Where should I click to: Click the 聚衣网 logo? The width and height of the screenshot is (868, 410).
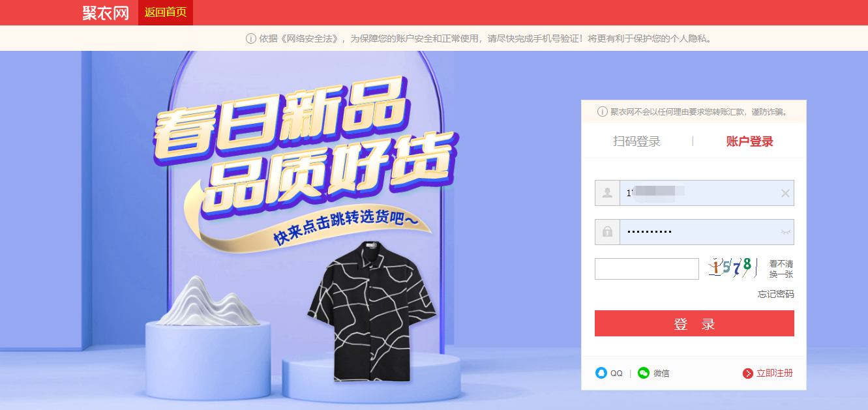click(106, 13)
